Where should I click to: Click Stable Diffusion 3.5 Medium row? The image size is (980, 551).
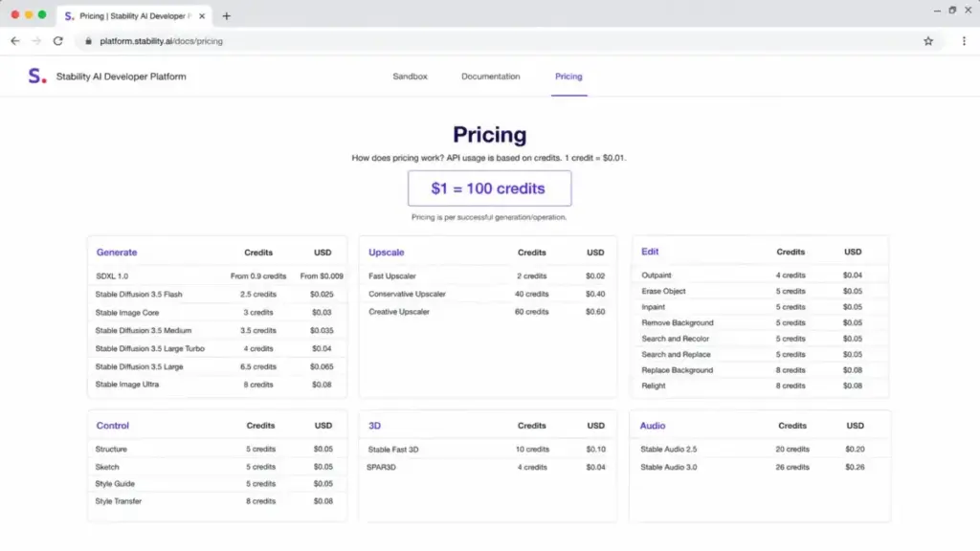[x=217, y=330]
